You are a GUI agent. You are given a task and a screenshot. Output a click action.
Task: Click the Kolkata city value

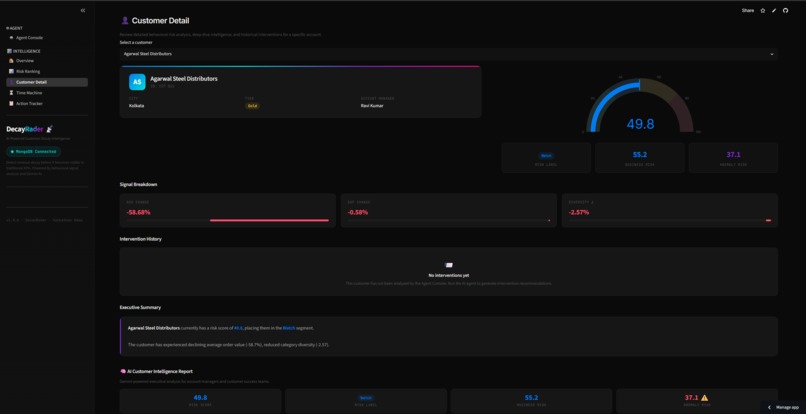click(x=136, y=106)
